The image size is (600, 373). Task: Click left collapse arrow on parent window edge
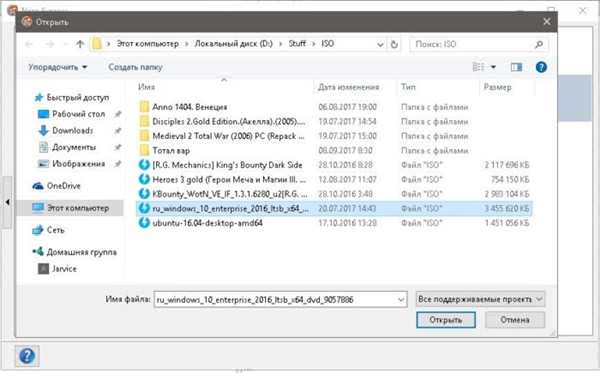click(x=7, y=202)
